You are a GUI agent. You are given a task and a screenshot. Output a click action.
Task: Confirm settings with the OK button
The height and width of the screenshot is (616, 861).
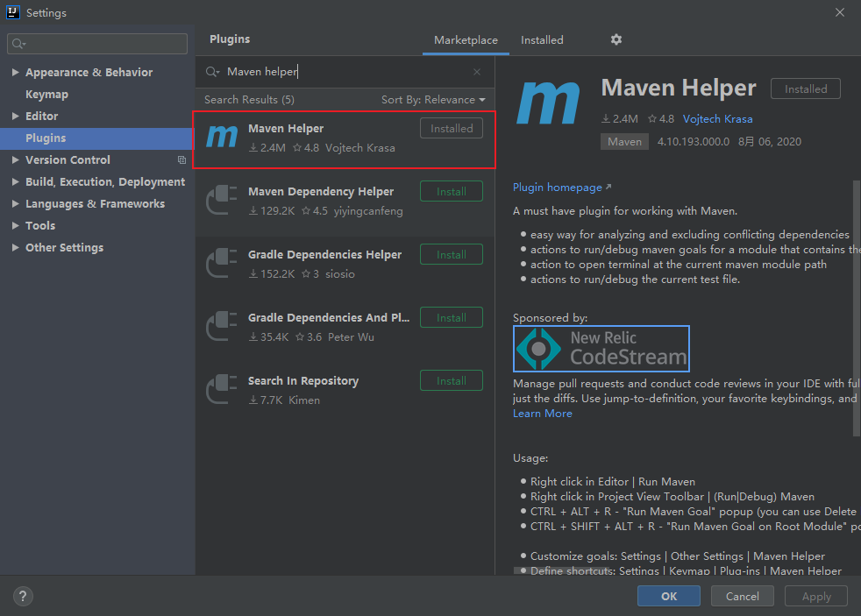(x=669, y=596)
